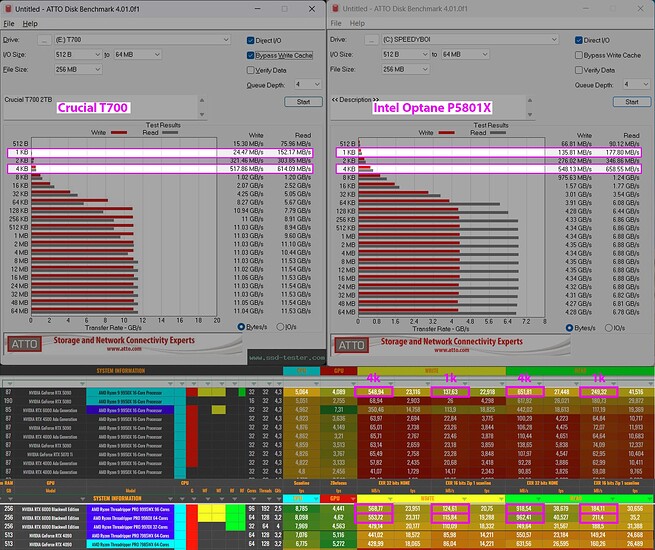The image size is (655, 550).
Task: Select Bytes/s radio in the SPEEDYBOI window
Action: point(569,328)
